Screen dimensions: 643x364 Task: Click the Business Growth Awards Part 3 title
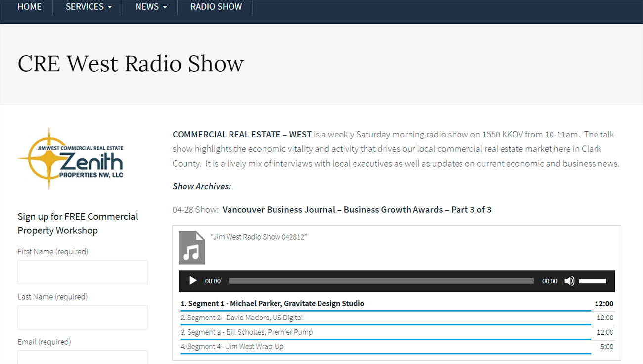coord(357,210)
